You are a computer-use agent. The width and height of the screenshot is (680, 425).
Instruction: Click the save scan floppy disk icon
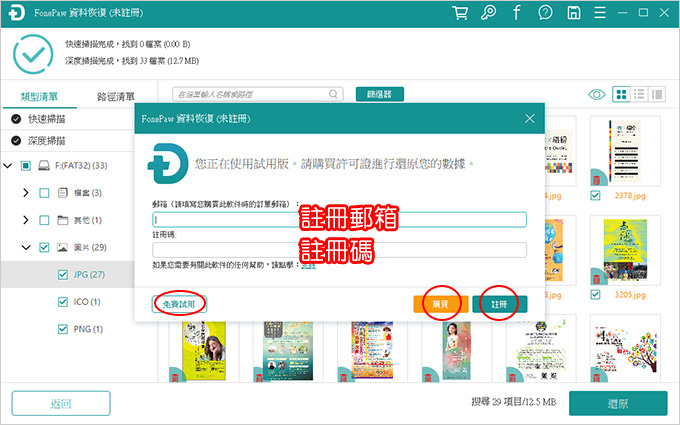(x=573, y=13)
